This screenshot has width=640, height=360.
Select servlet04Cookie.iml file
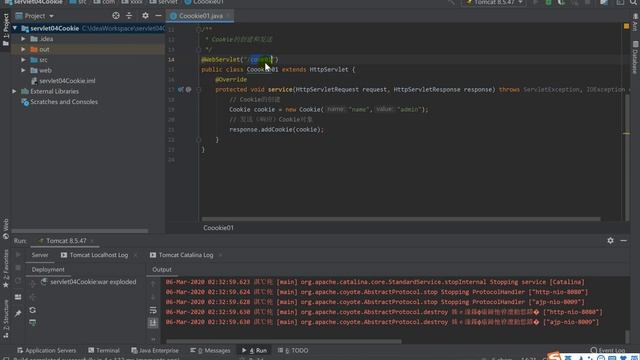63,81
